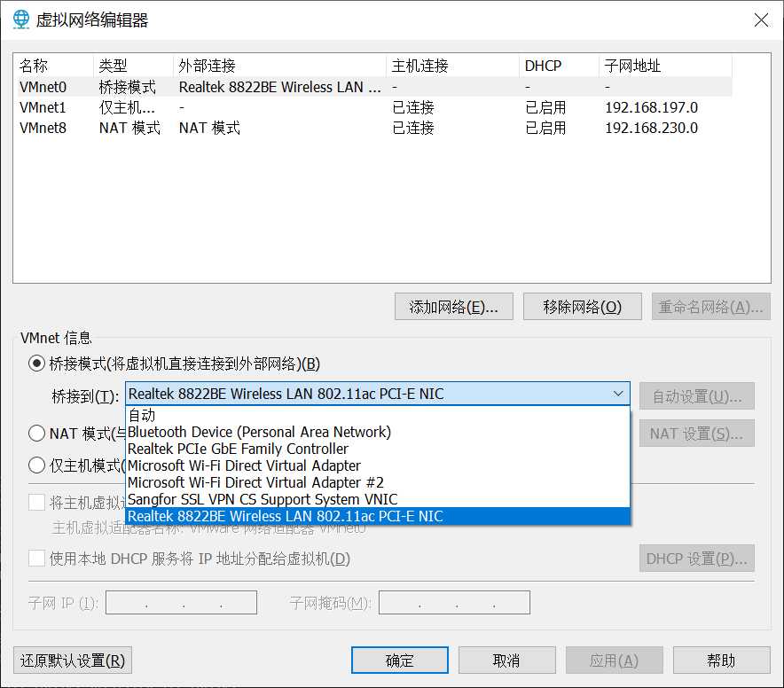The width and height of the screenshot is (784, 688).
Task: Confirm with the 确定 button
Action: [x=399, y=661]
